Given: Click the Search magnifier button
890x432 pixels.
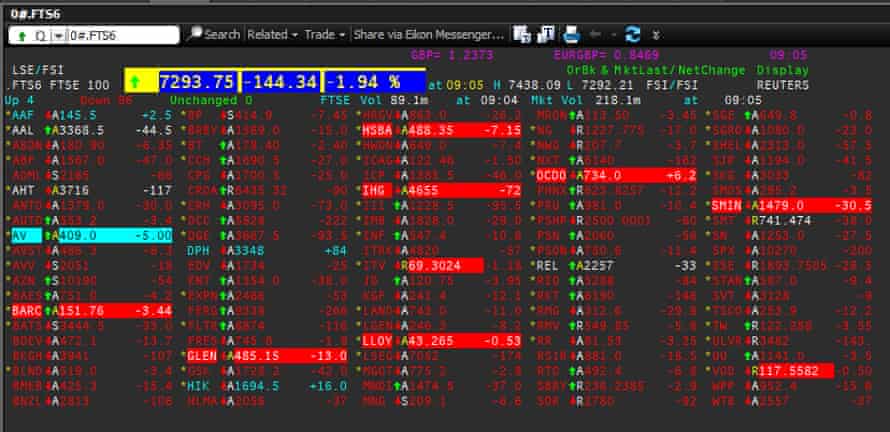Looking at the screenshot, I should click(213, 35).
